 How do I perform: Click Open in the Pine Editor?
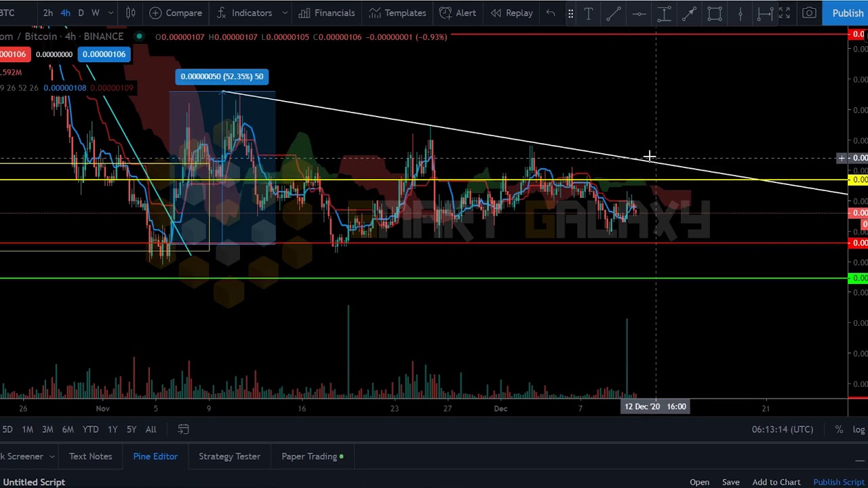699,482
